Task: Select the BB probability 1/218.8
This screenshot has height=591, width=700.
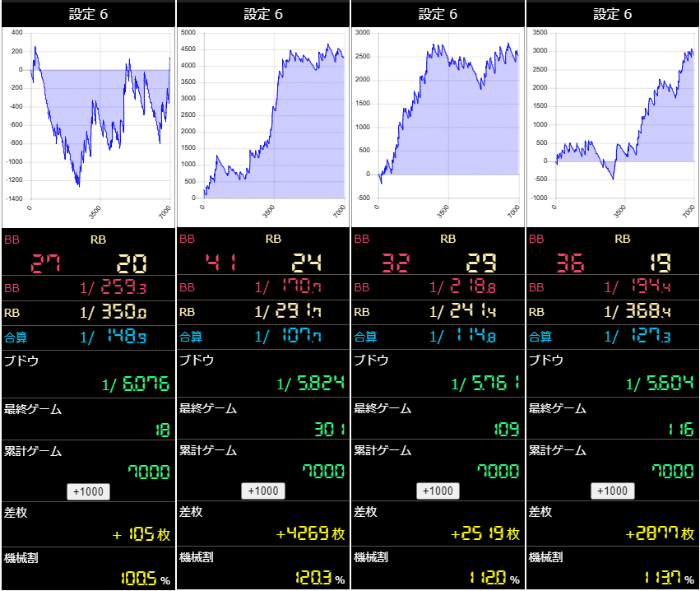Action: coord(462,286)
